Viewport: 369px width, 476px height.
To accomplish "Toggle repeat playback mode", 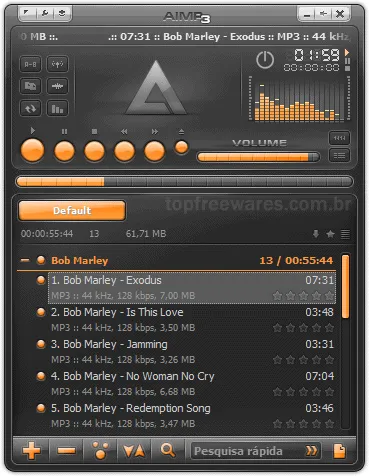I will 31,108.
